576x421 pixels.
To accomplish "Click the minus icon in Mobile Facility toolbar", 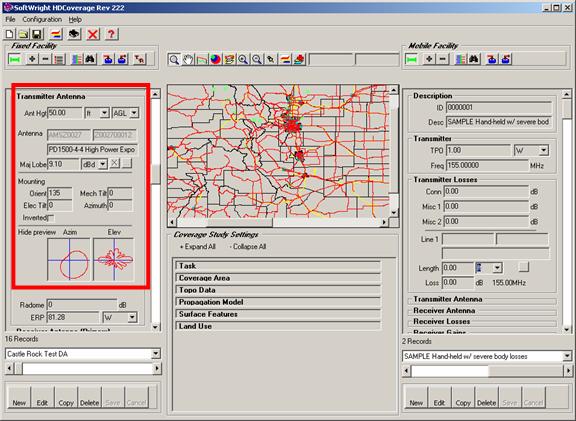I will (x=443, y=59).
